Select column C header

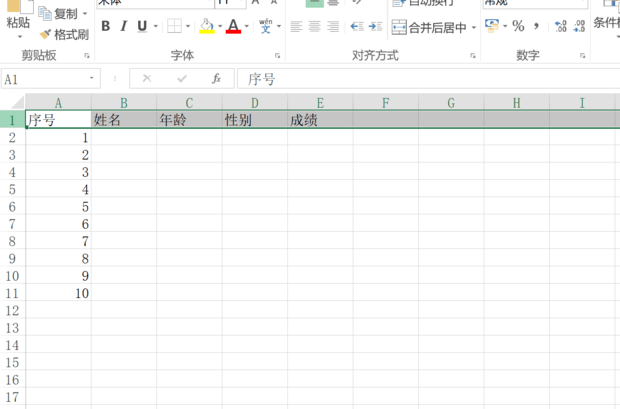click(189, 102)
